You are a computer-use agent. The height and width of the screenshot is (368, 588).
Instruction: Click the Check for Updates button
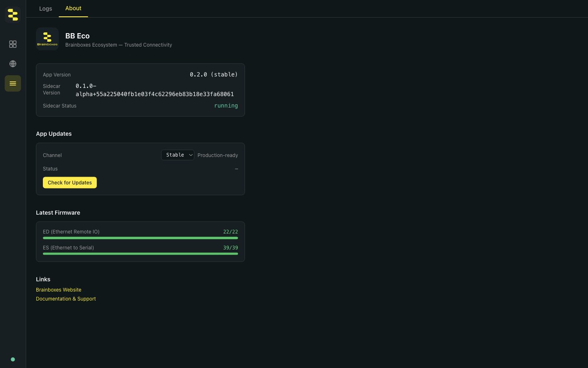tap(70, 183)
